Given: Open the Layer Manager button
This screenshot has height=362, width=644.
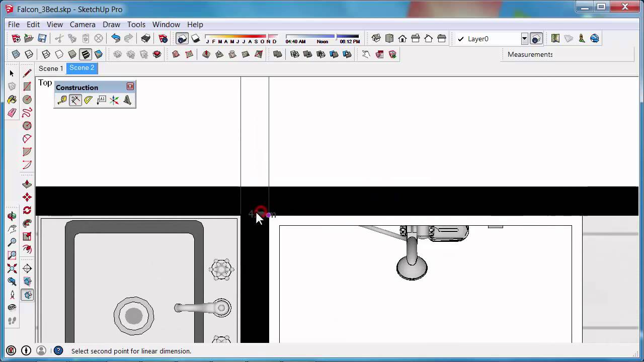Looking at the screenshot, I should click(536, 38).
